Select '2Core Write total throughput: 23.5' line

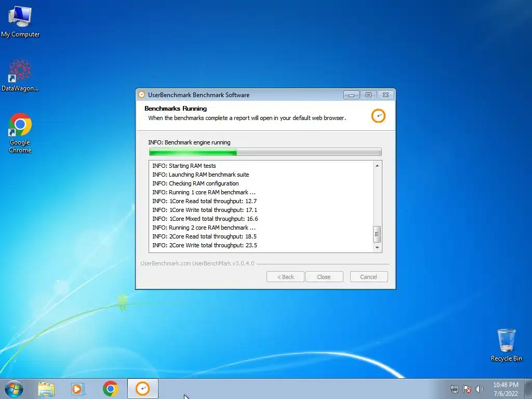pos(205,245)
